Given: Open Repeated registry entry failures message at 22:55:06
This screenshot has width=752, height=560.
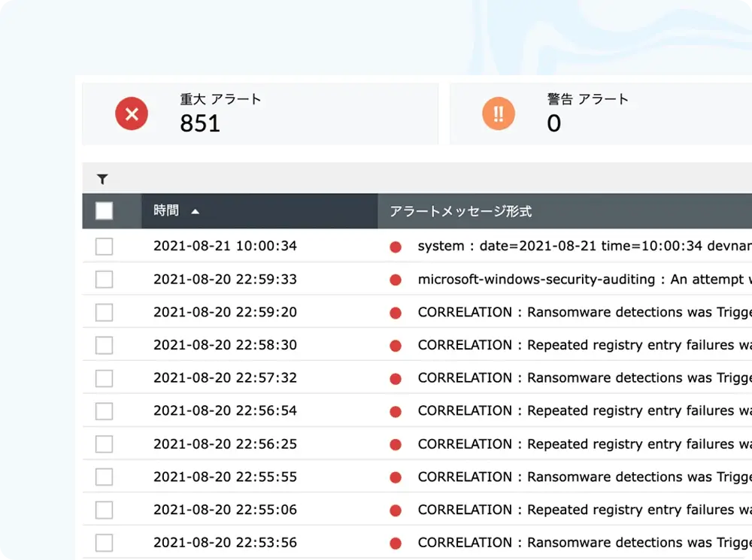Looking at the screenshot, I should pos(584,510).
